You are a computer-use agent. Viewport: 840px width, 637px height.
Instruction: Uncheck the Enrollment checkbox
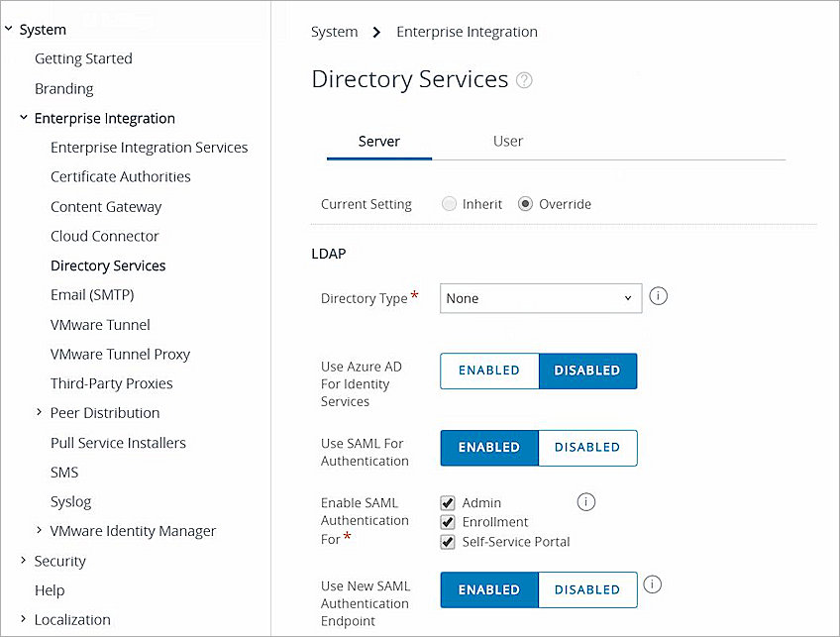click(x=448, y=522)
